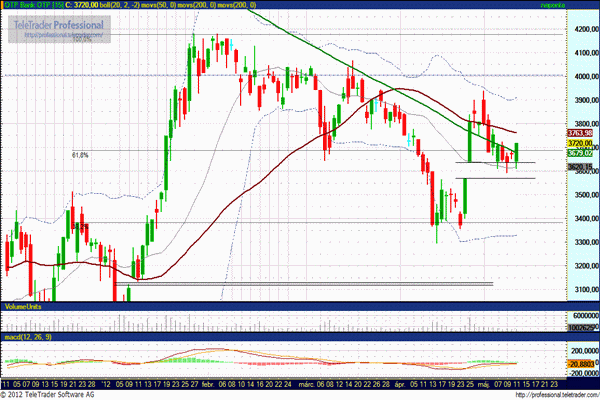600x400 pixels.
Task: Select the gray 3620,15 value tag
Action: click(580, 167)
